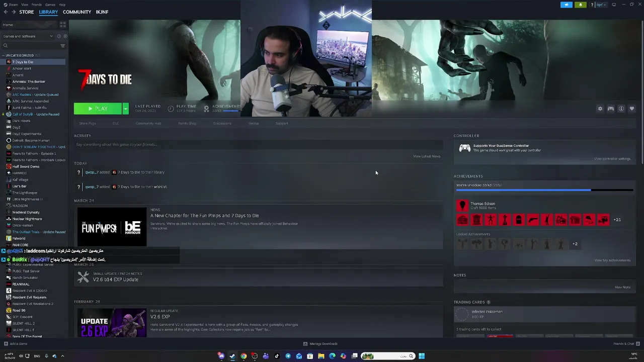Click the achievements progress bar
Screen dimensions: 644x362
click(544, 190)
